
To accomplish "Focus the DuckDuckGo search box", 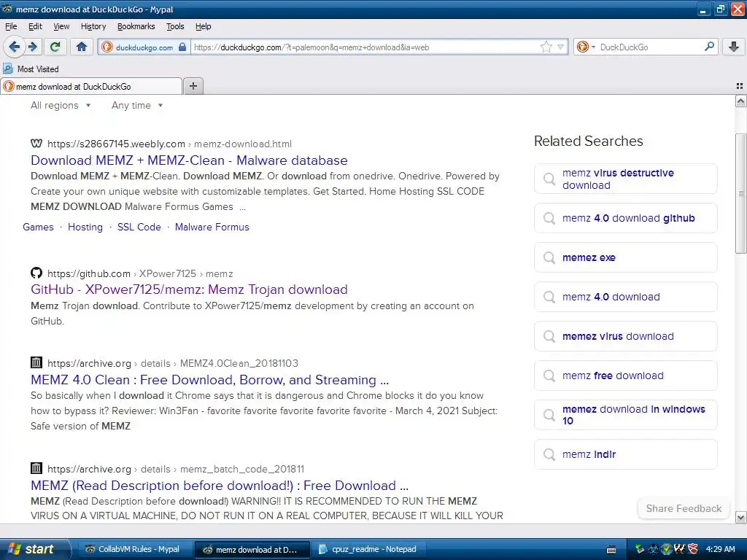I will tap(650, 47).
